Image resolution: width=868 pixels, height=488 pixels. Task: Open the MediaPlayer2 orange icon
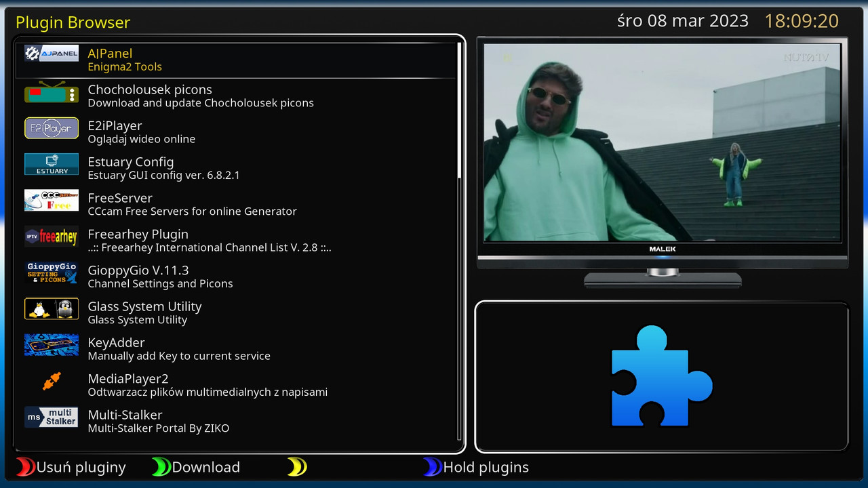tap(52, 381)
